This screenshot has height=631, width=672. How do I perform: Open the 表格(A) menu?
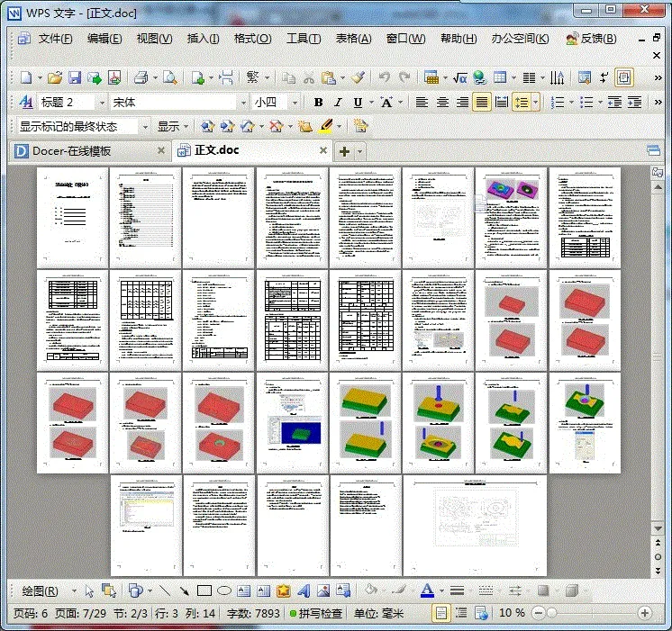[354, 39]
